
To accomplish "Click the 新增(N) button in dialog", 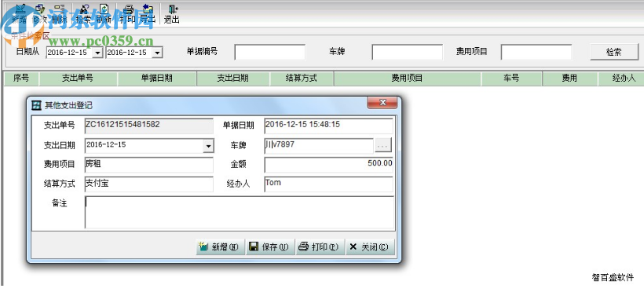I will [x=220, y=247].
